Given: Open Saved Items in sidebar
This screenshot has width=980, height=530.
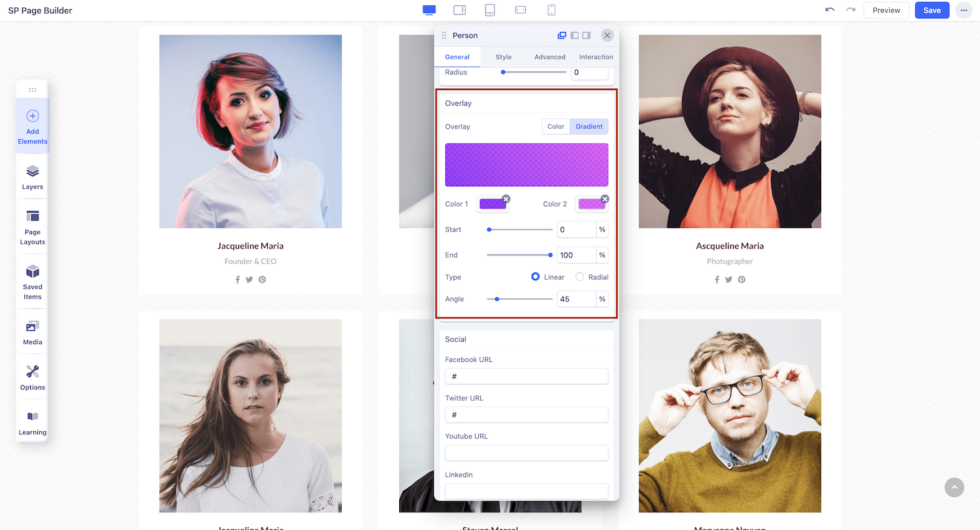Looking at the screenshot, I should pos(33,282).
